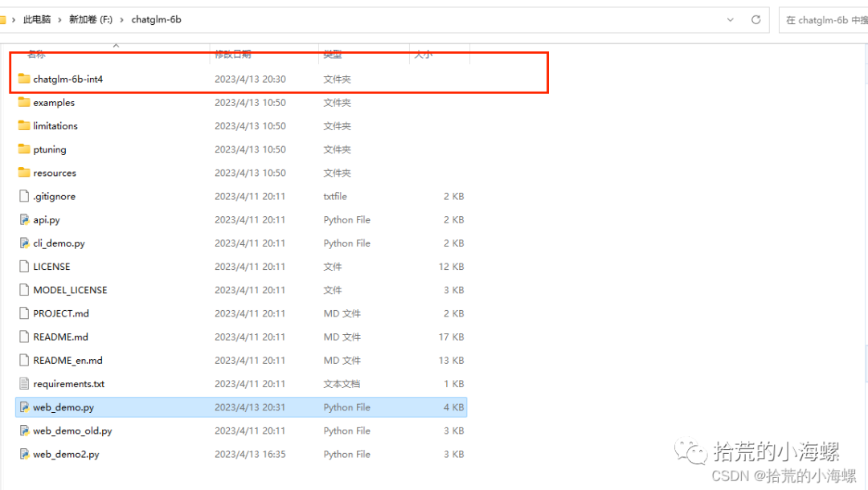Screen dimensions: 868x490
Task: Select the web_demo2.py file name
Action: coord(67,454)
